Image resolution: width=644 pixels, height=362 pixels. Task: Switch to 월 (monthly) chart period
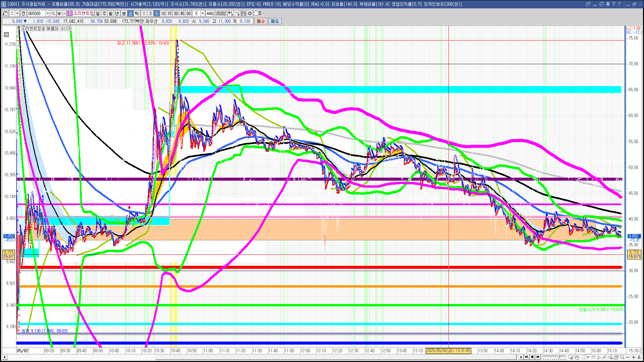click(x=111, y=13)
